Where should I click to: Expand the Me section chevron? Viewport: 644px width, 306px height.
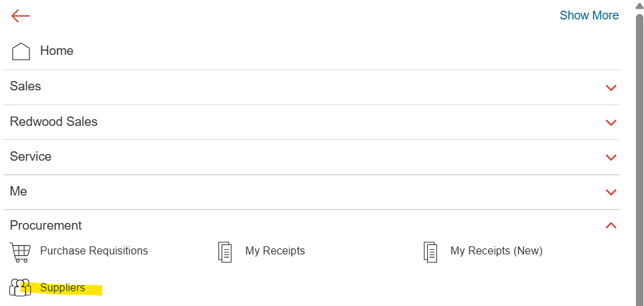[x=611, y=192]
